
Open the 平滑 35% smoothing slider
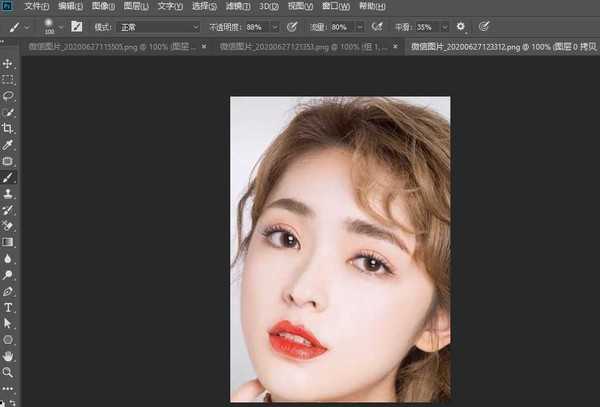point(442,26)
